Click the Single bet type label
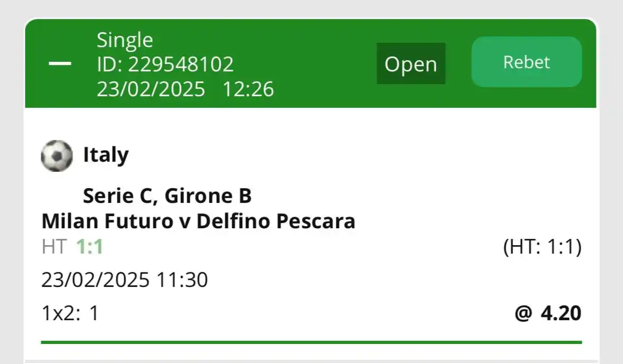 [125, 39]
